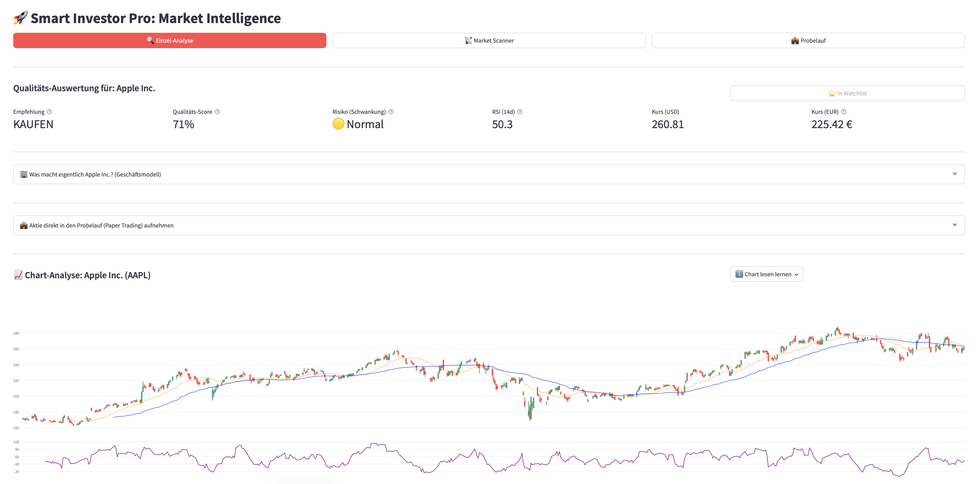
Task: Click the RSI value 50.3
Action: [502, 124]
